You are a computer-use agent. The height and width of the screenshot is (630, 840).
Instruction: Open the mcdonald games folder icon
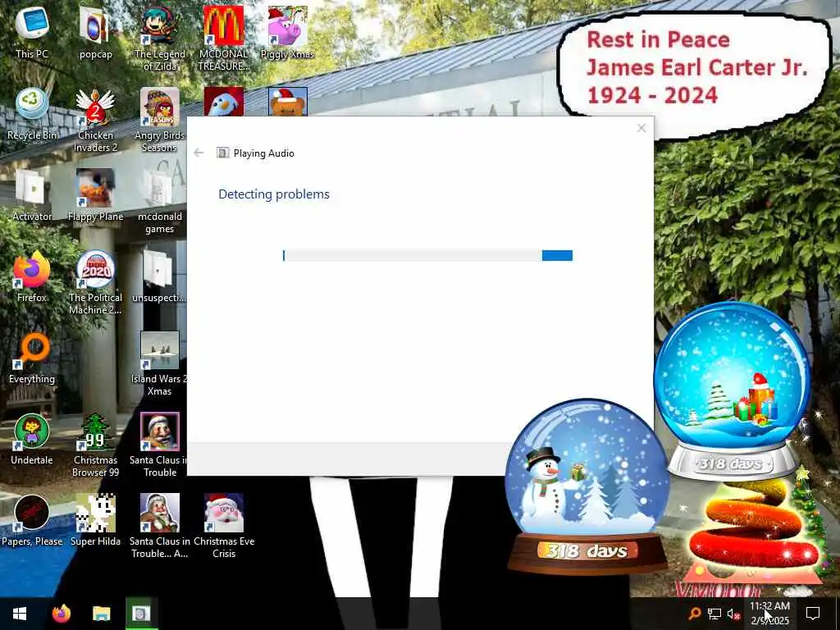[x=160, y=200]
